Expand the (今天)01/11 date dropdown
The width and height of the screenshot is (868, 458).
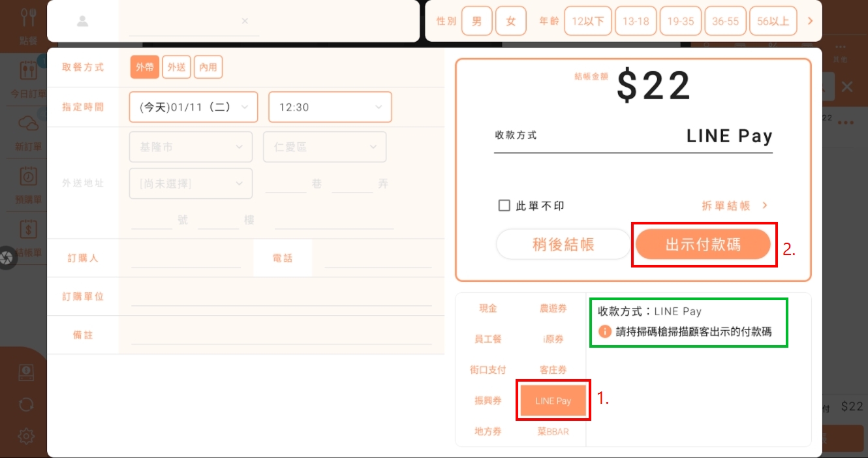(193, 107)
